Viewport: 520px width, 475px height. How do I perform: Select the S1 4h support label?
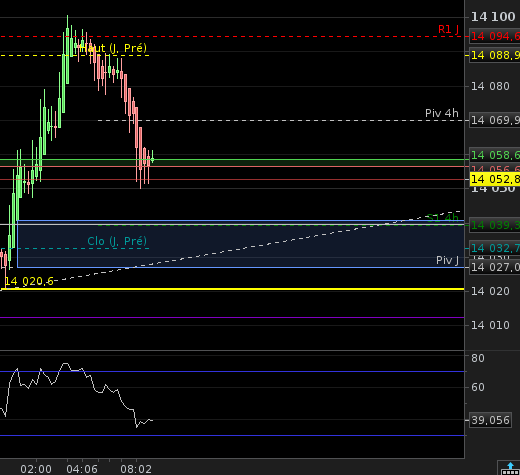[443, 218]
